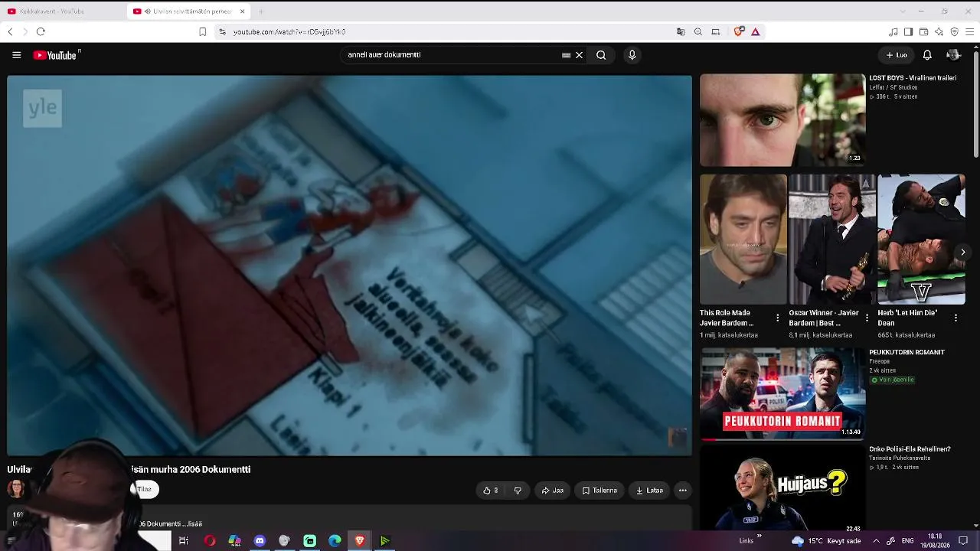Open 'PEUKKUTORIN ROMANIT' video title
The height and width of the screenshot is (551, 980).
(907, 353)
